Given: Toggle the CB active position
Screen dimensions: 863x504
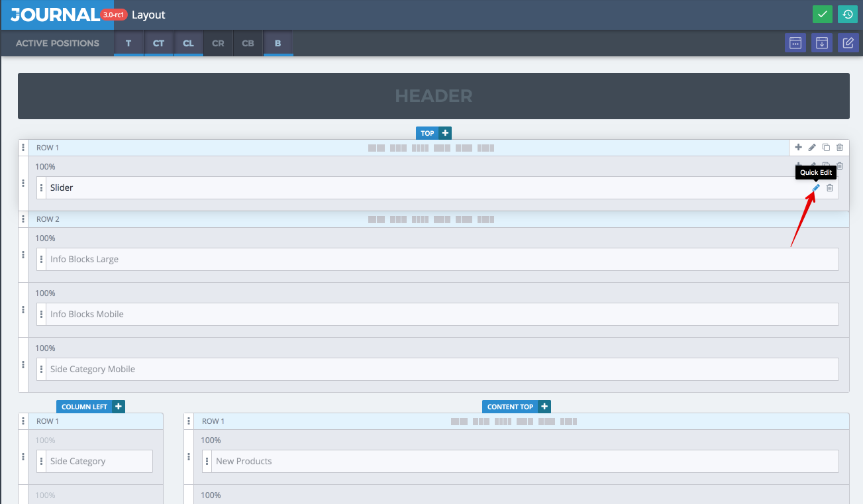Looking at the screenshot, I should point(248,43).
